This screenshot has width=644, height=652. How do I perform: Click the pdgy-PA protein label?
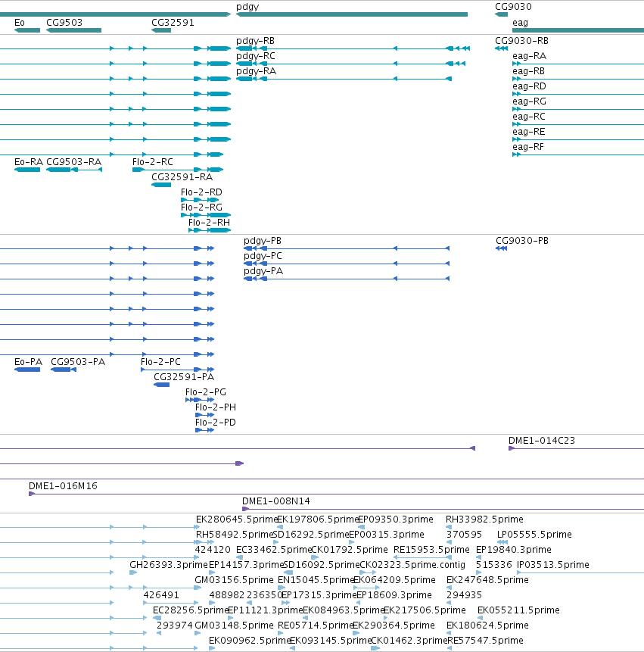(263, 272)
